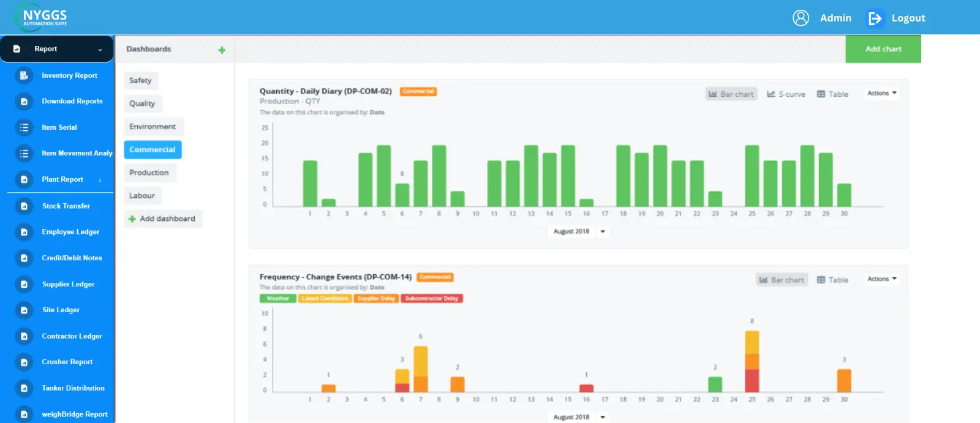
Task: Toggle the Weather legend series
Action: [x=278, y=299]
